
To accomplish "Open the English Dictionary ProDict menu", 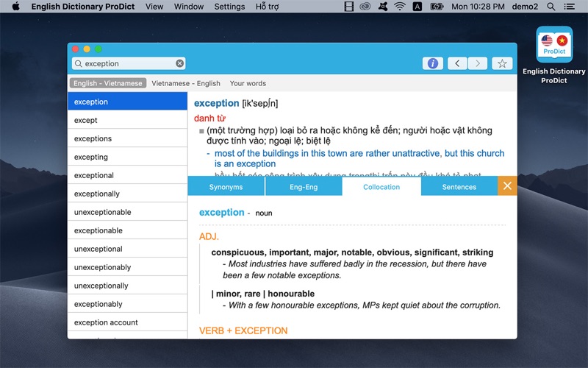I will pyautogui.click(x=83, y=7).
